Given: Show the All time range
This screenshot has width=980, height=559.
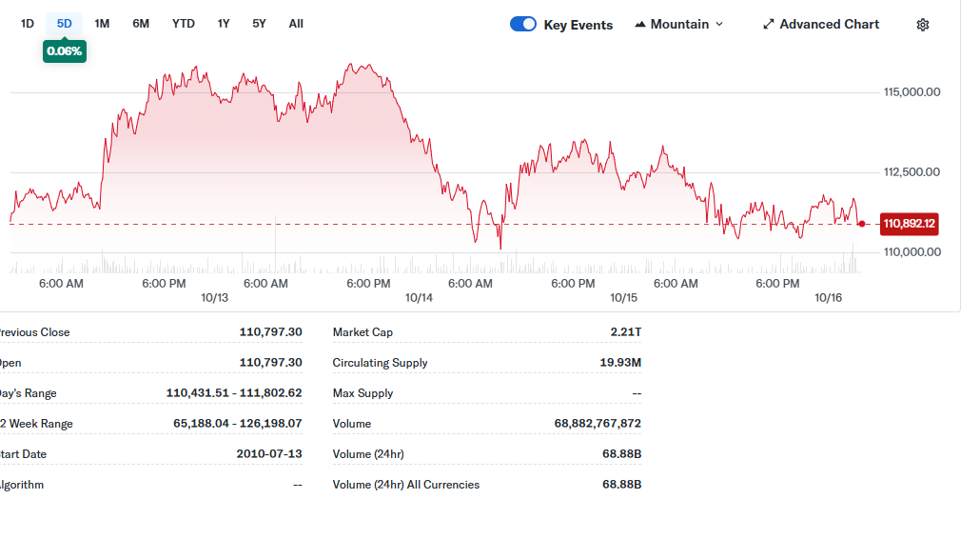Looking at the screenshot, I should click(296, 24).
